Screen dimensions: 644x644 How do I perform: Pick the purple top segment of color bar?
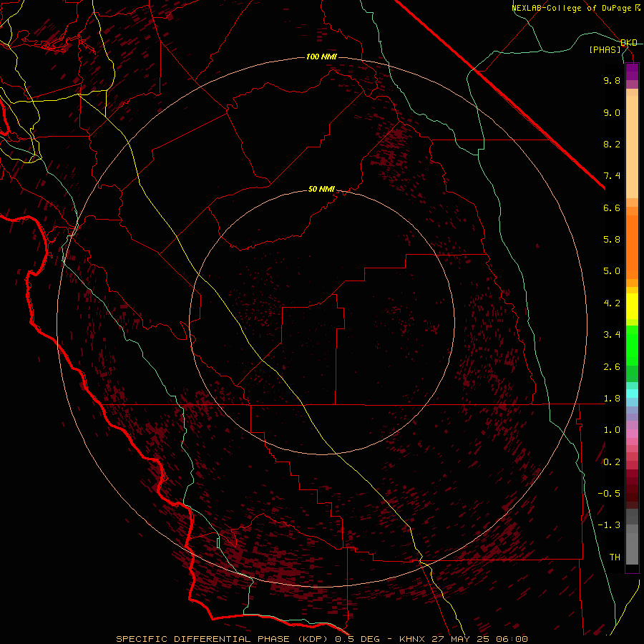click(632, 72)
